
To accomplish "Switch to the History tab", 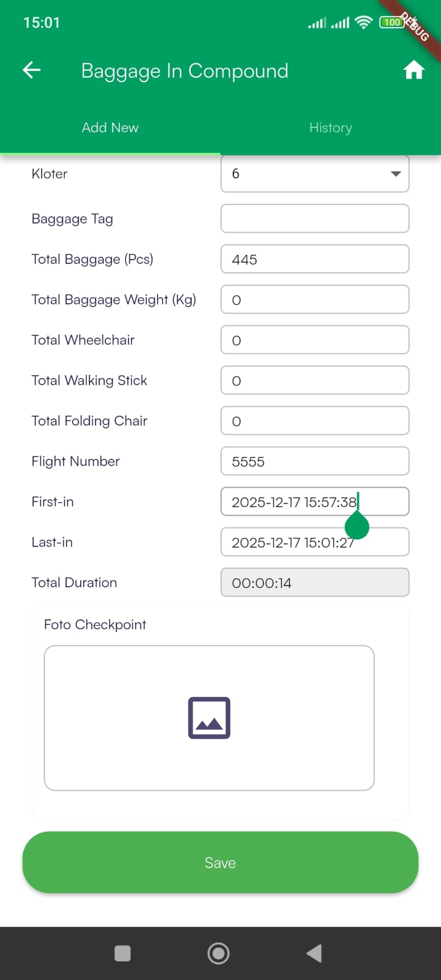I will coord(330,127).
